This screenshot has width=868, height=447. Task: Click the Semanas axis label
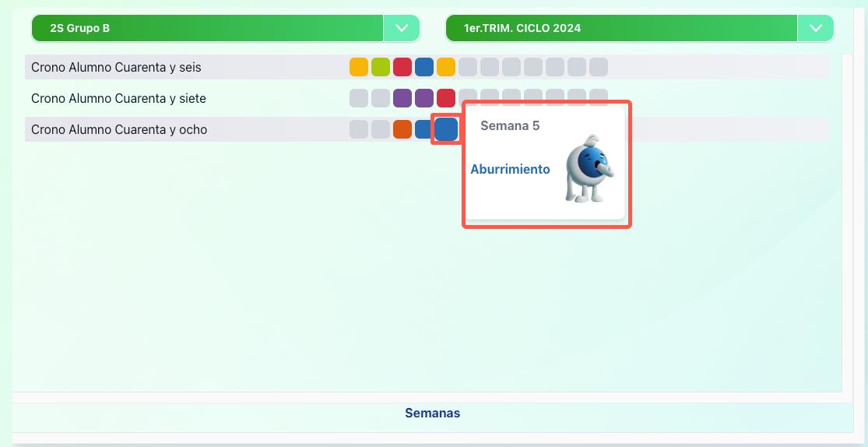click(x=432, y=414)
